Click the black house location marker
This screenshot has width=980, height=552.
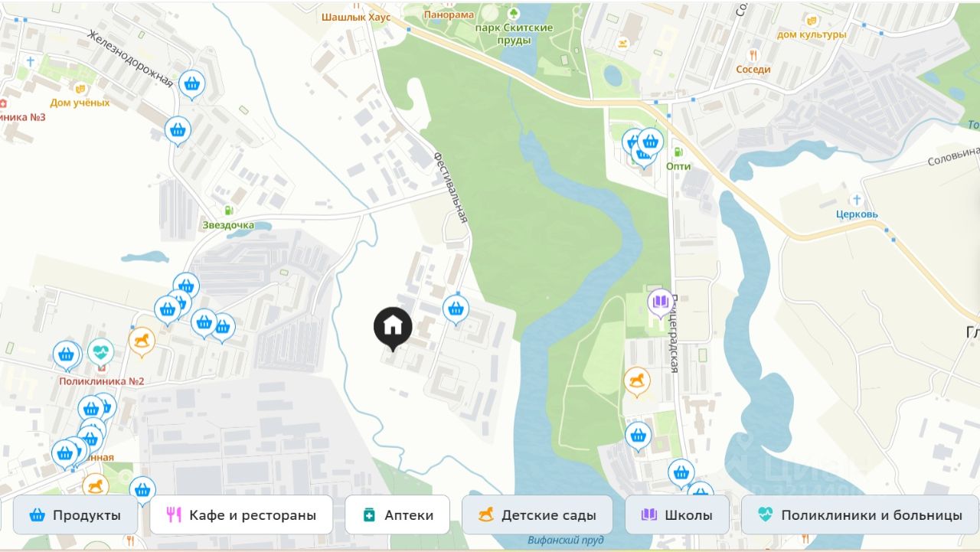tap(393, 328)
